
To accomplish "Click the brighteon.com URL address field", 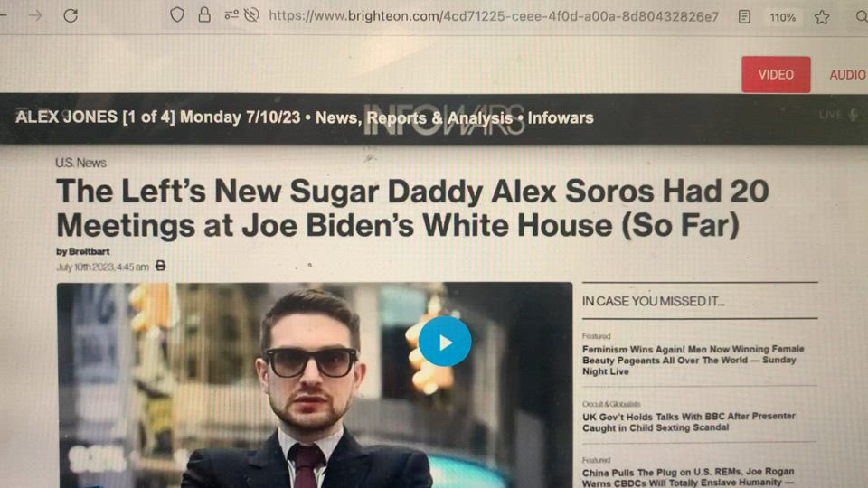I will pos(494,16).
